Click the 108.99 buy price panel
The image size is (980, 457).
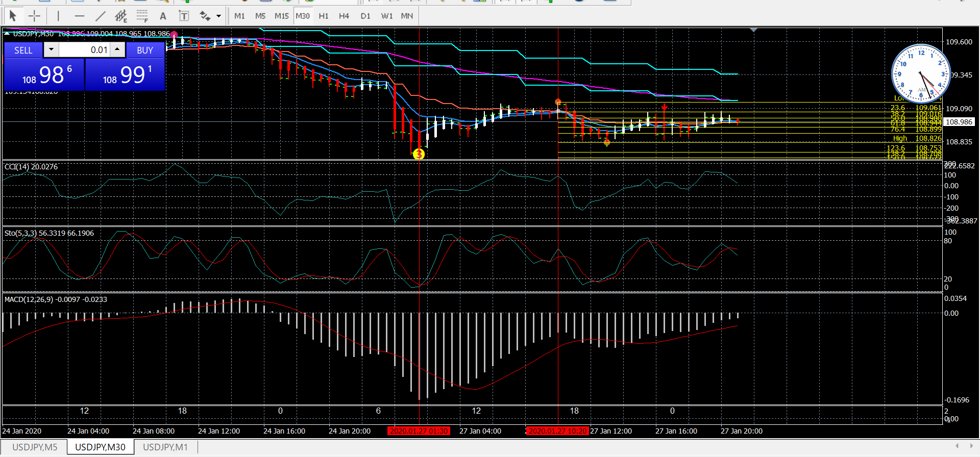(125, 74)
